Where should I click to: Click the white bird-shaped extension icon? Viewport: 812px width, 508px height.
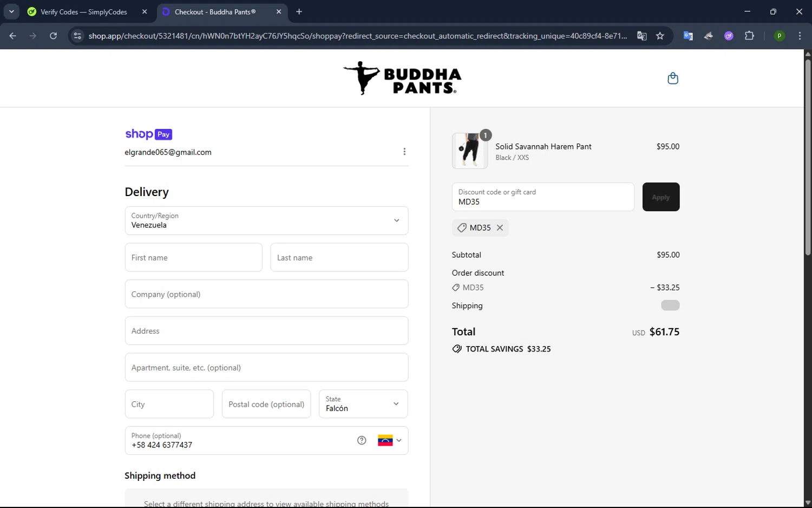(709, 36)
